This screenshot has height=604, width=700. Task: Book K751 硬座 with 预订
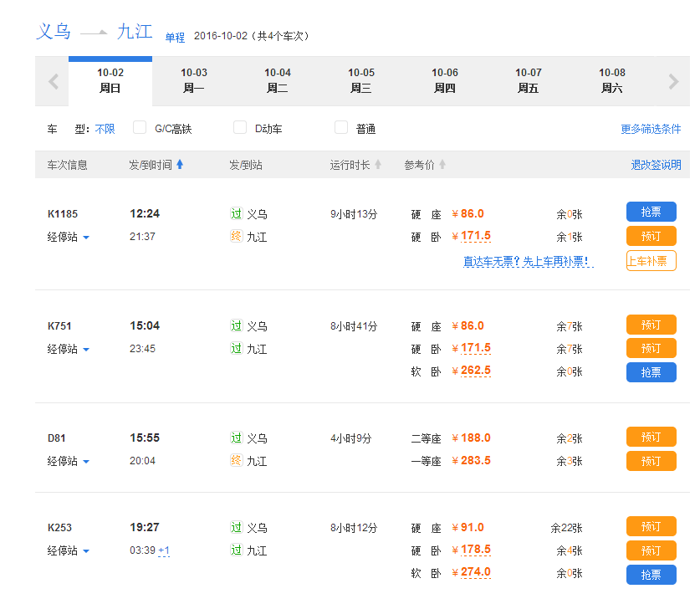651,325
